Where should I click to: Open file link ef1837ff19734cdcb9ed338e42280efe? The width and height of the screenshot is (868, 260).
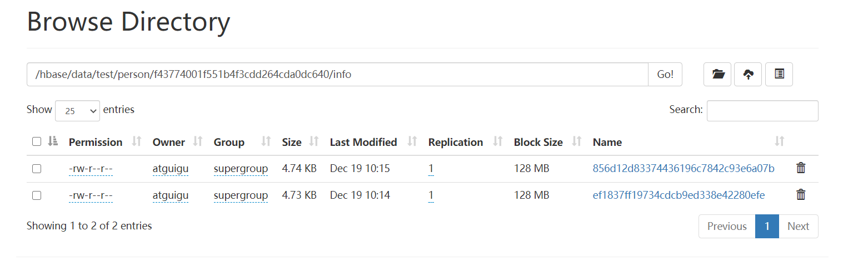679,195
